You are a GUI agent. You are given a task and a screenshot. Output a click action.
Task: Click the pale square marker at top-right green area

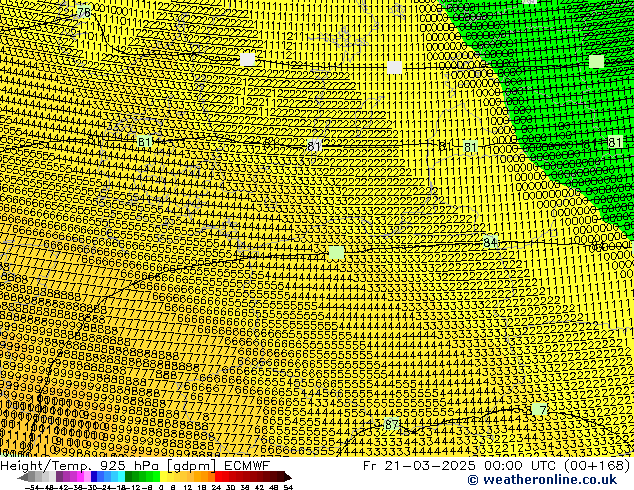tap(597, 62)
